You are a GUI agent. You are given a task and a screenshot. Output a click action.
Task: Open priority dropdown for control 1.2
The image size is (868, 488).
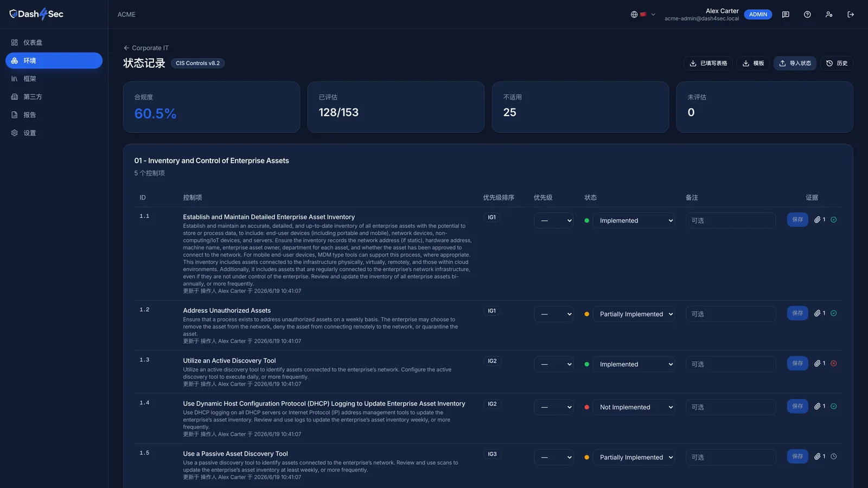(553, 314)
